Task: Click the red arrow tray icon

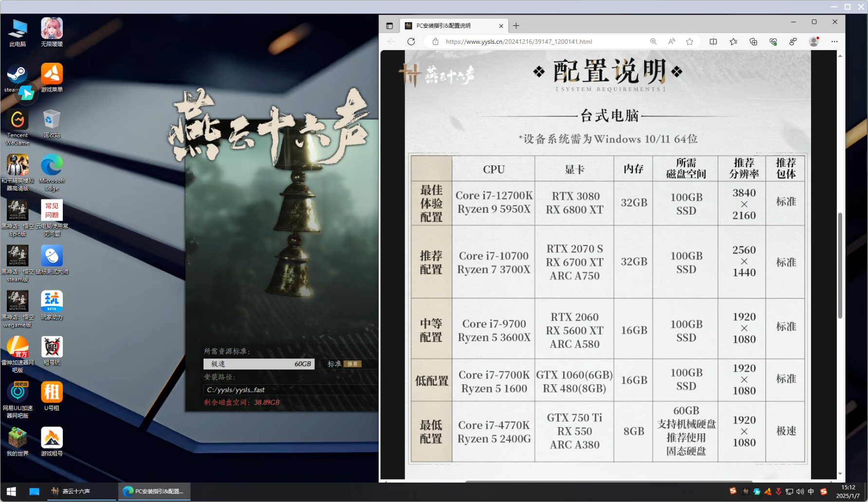Action: click(778, 491)
